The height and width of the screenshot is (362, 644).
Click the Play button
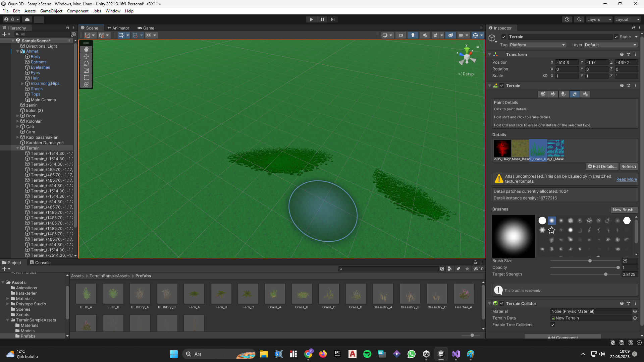pyautogui.click(x=311, y=19)
